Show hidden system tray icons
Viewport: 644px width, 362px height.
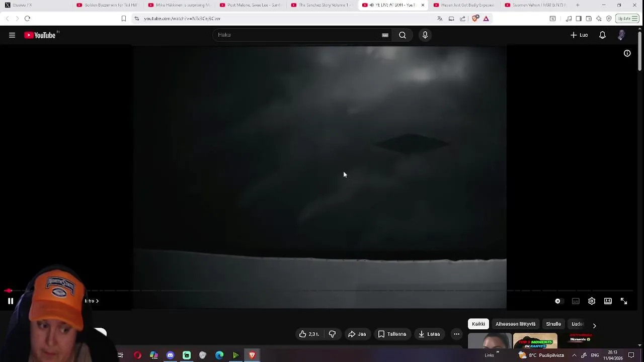tap(574, 355)
